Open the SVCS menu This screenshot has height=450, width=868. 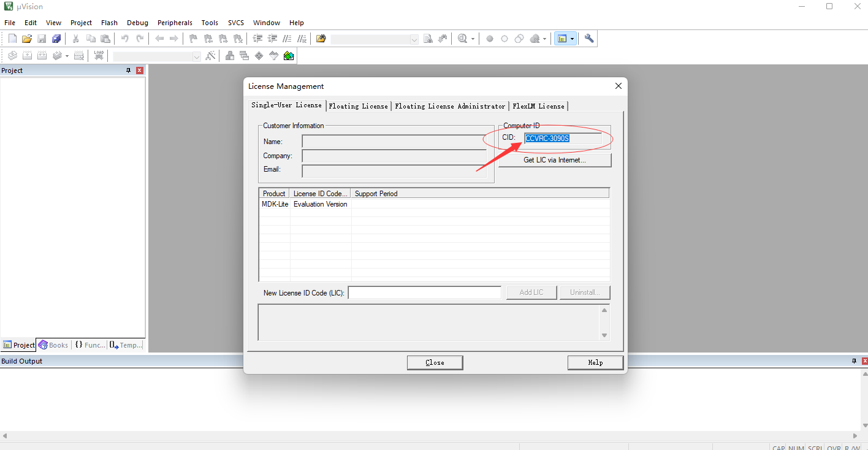pyautogui.click(x=236, y=23)
